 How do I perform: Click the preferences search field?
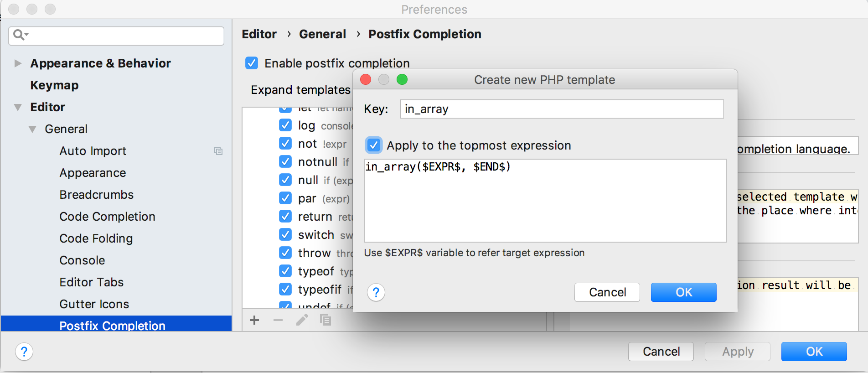click(x=116, y=36)
